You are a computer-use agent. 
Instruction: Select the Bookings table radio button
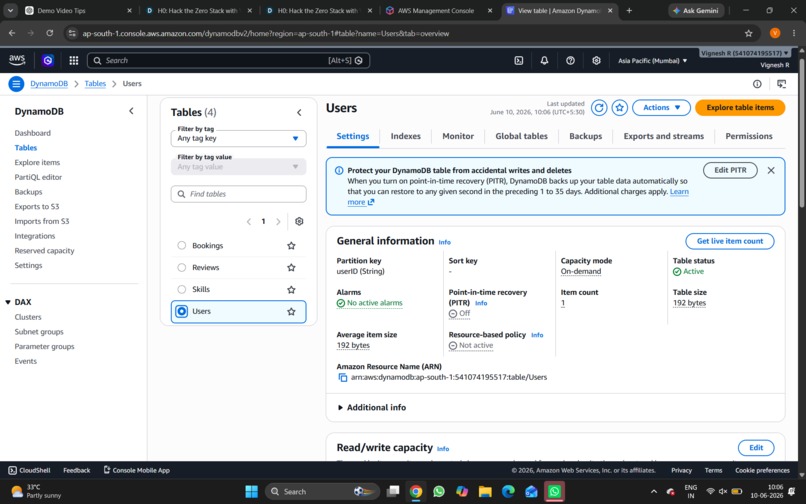(x=181, y=245)
